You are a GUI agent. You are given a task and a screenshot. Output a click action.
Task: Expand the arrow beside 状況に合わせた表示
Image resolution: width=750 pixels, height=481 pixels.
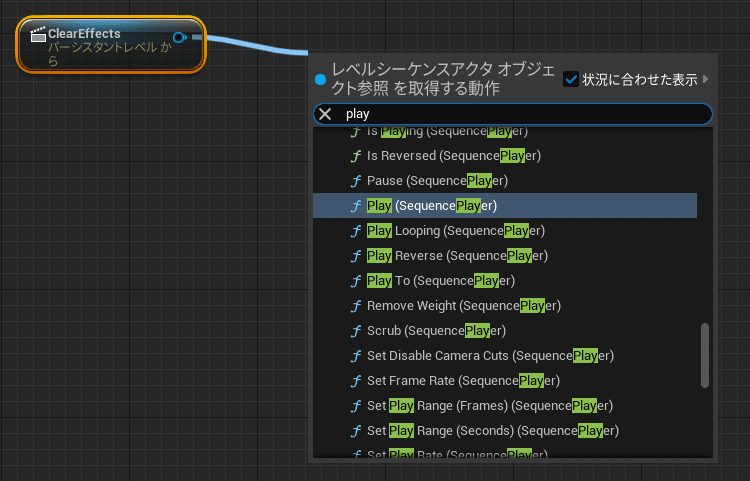click(706, 79)
